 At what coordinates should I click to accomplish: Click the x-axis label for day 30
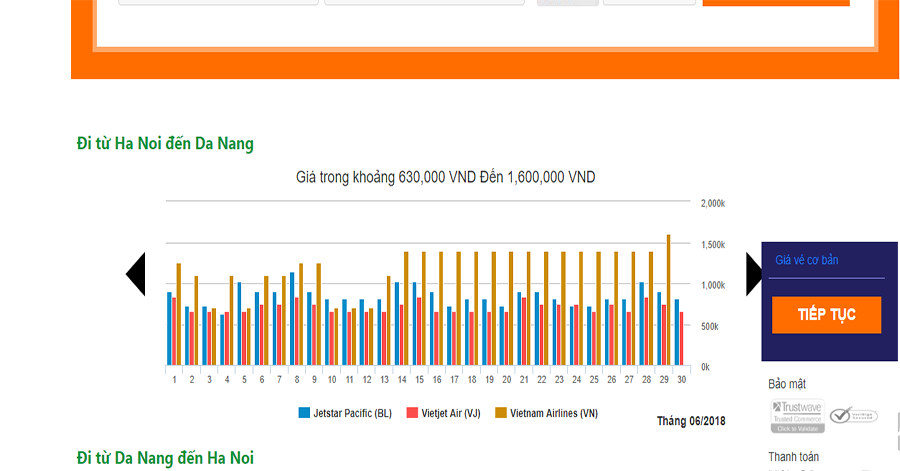pyautogui.click(x=681, y=380)
